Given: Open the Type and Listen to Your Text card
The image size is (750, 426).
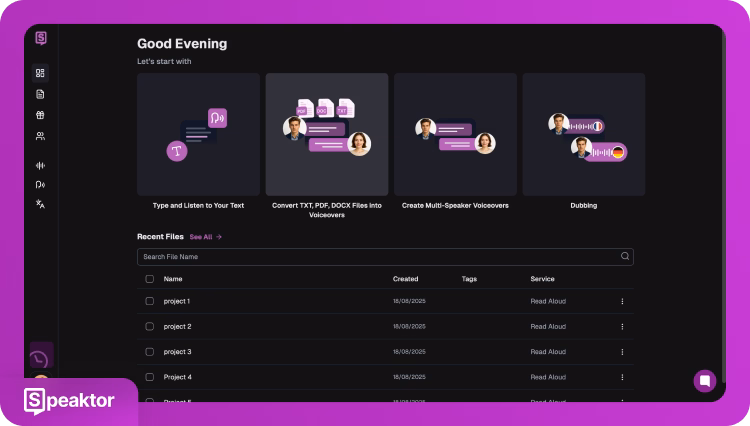Looking at the screenshot, I should (199, 134).
